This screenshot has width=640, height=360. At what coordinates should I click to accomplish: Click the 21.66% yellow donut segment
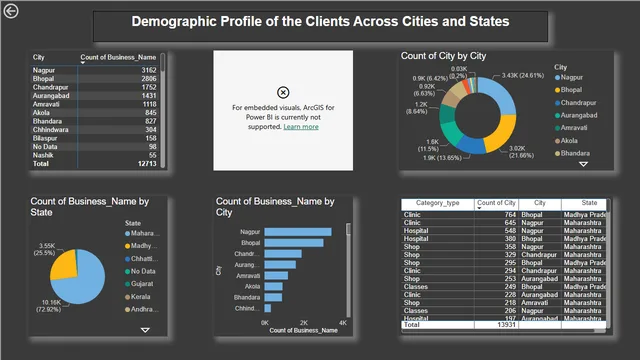[x=500, y=133]
